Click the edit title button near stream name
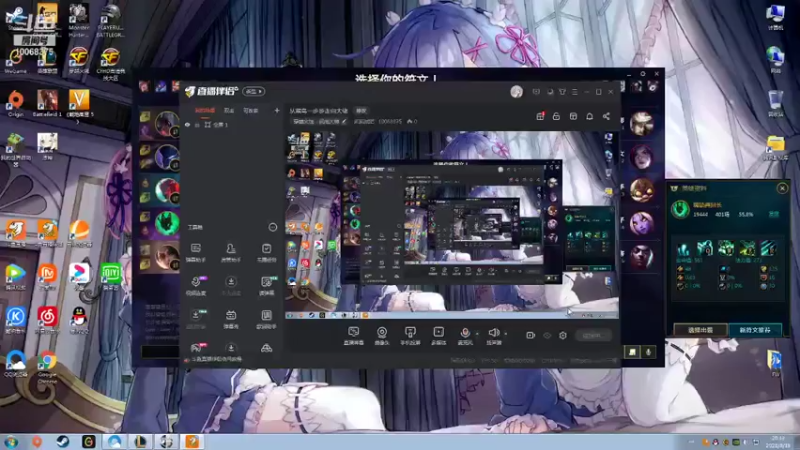800x450 pixels. 361,111
